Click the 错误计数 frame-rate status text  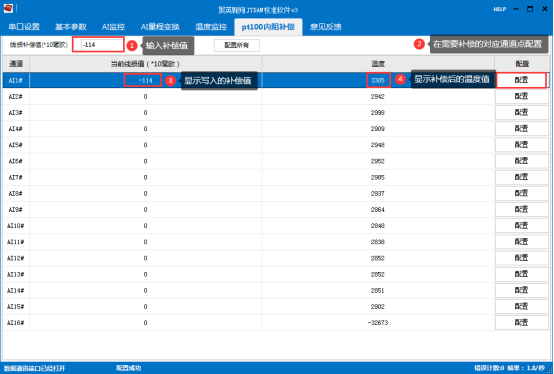click(x=509, y=368)
